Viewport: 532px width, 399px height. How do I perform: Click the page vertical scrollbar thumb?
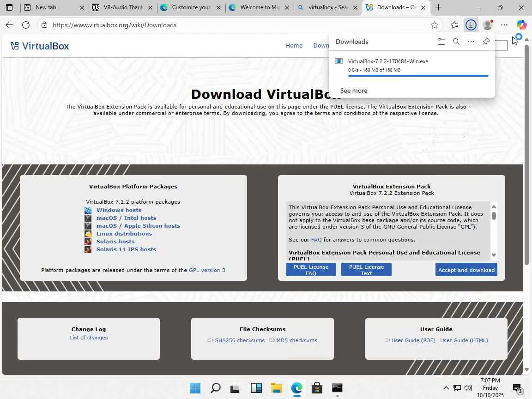(x=526, y=154)
